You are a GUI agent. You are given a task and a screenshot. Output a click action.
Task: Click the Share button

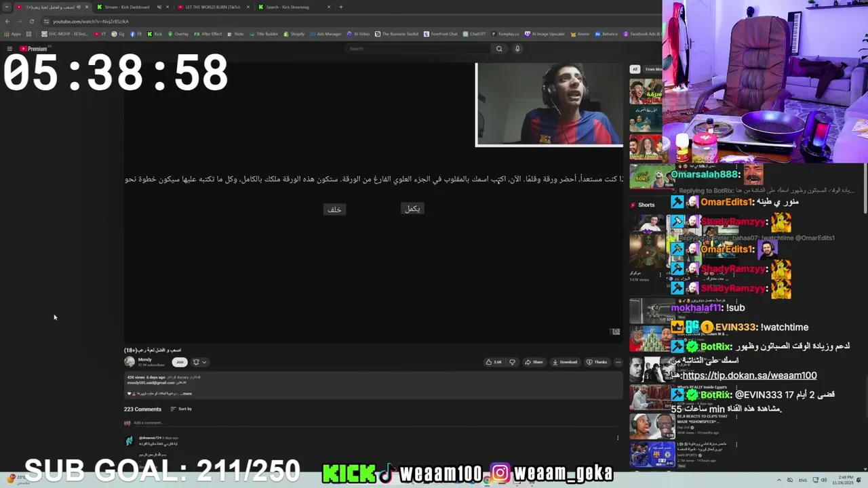(x=534, y=362)
